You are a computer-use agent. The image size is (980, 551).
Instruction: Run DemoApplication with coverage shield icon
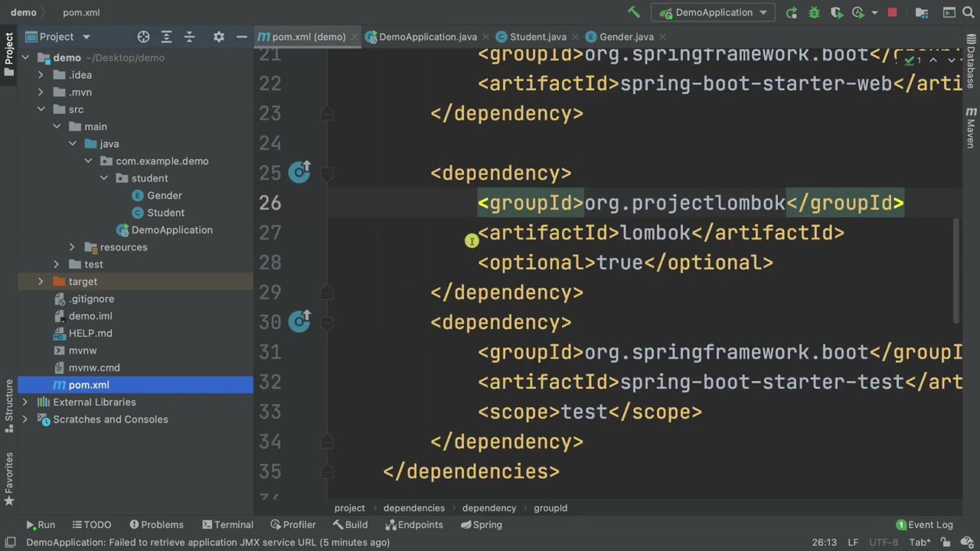[837, 12]
